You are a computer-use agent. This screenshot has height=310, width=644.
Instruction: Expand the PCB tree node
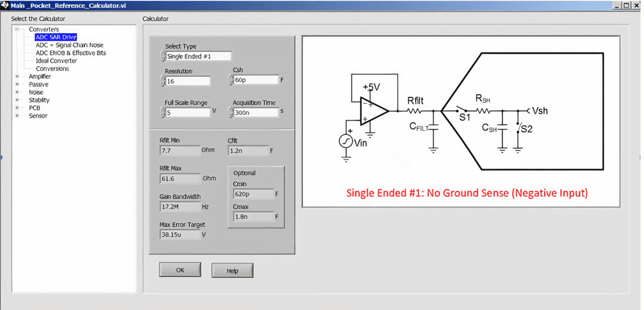17,108
